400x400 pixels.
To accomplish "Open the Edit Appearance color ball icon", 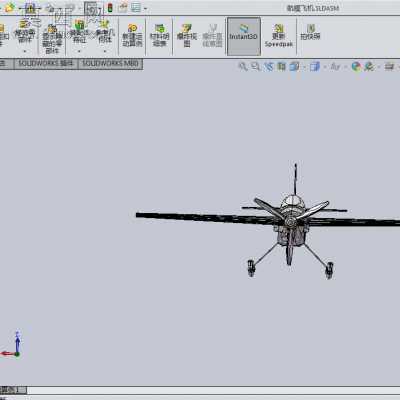I will pyautogui.click(x=356, y=67).
